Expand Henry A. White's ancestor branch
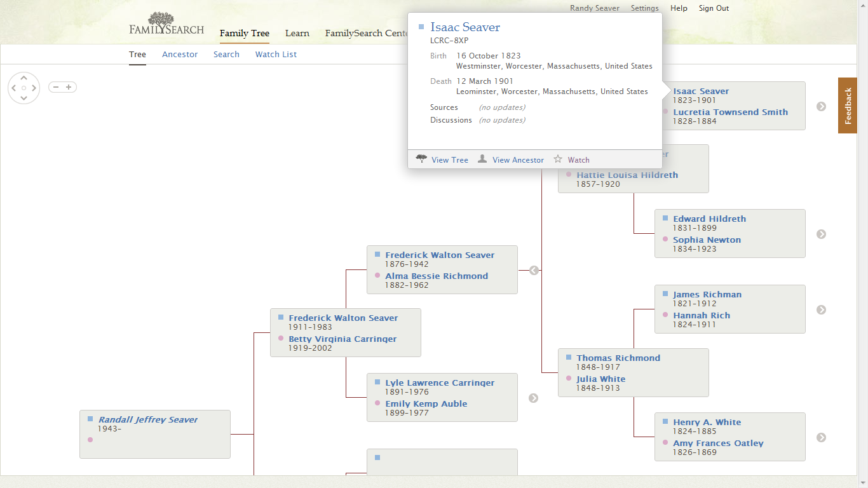 point(821,437)
